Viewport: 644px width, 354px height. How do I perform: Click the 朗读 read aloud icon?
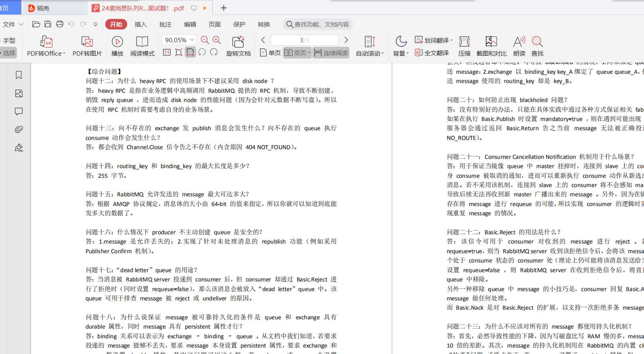(x=519, y=46)
